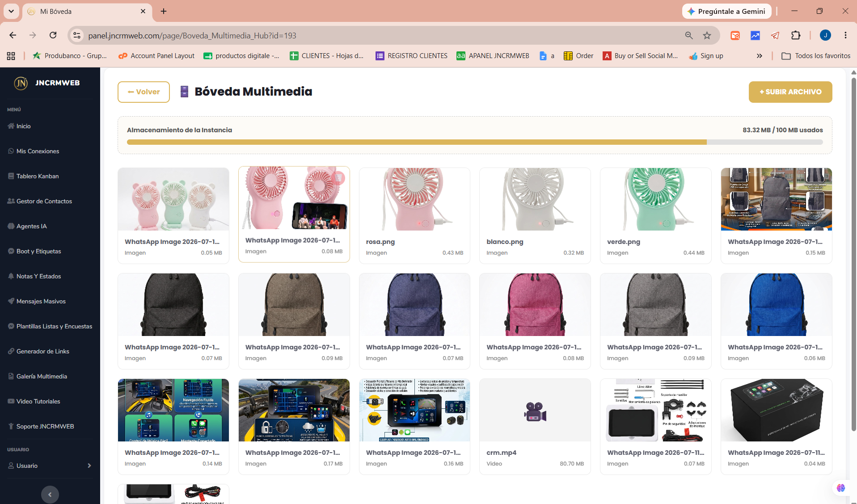Open the APANEL JNCRMWEB bookmark

pos(493,56)
